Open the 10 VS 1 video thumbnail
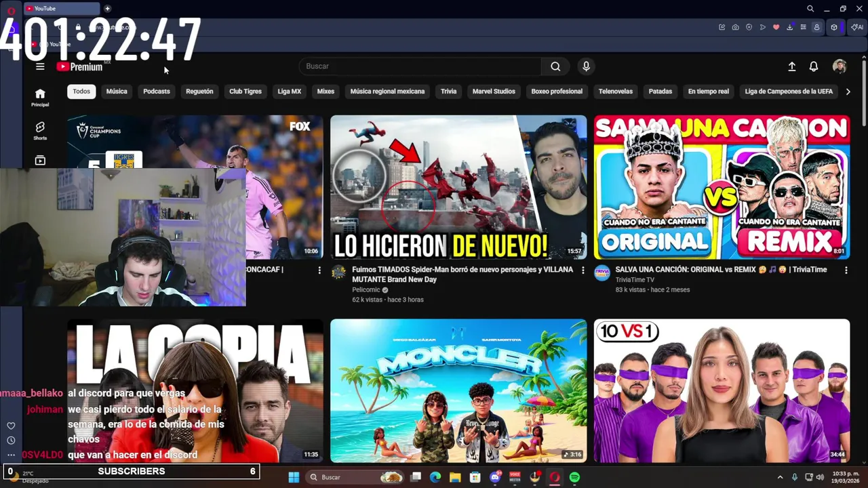 tap(722, 391)
